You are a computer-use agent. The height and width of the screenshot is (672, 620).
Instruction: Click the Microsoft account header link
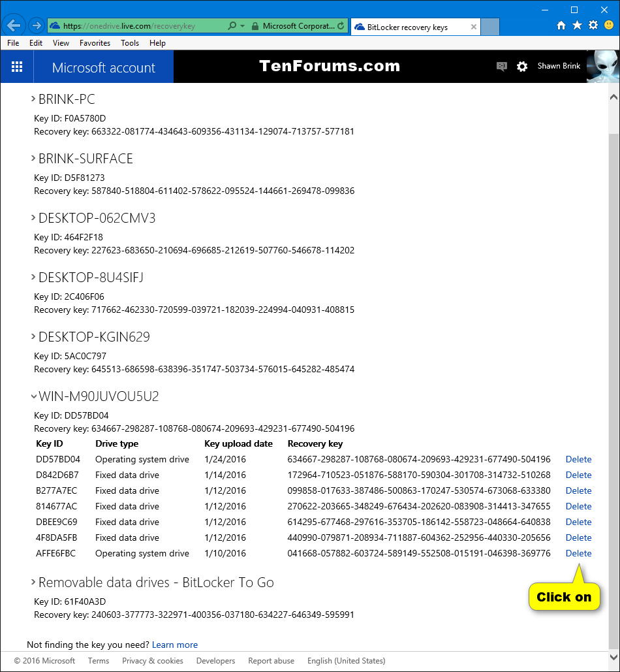point(104,67)
